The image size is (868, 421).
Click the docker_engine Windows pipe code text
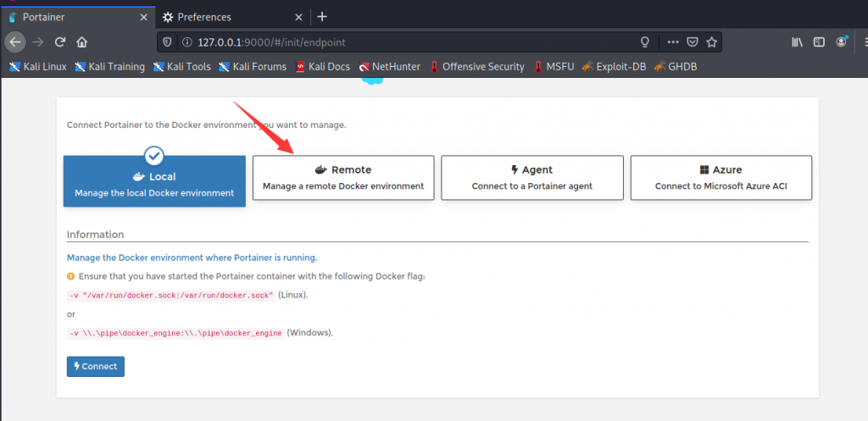175,334
